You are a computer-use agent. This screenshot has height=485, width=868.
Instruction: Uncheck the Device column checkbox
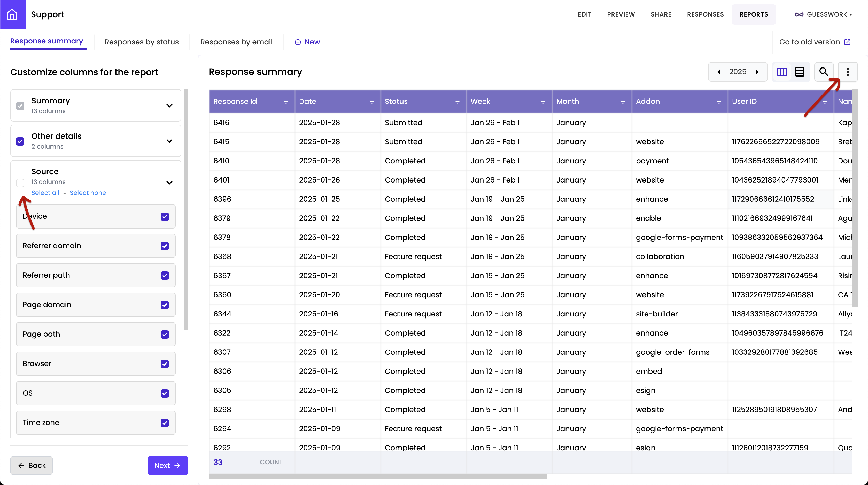pyautogui.click(x=165, y=217)
